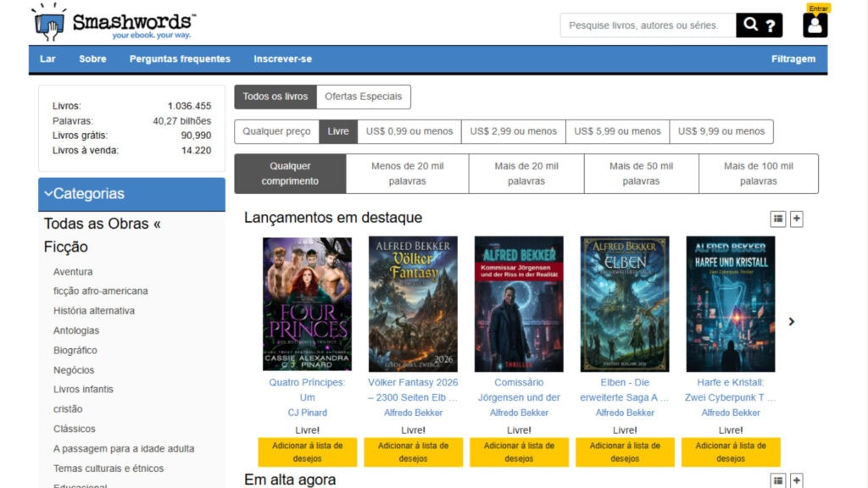
Task: Collapse the Categorias panel
Action: (131, 194)
